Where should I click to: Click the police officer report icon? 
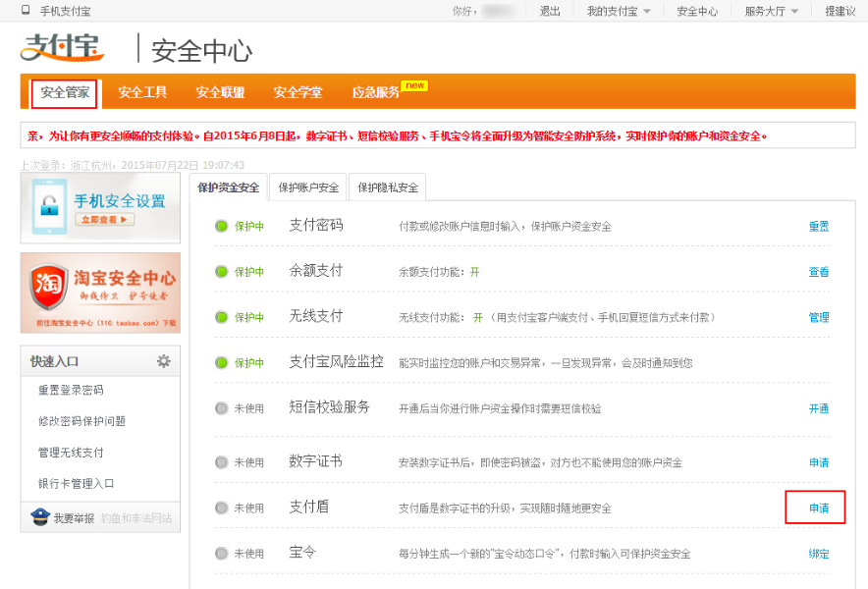39,517
